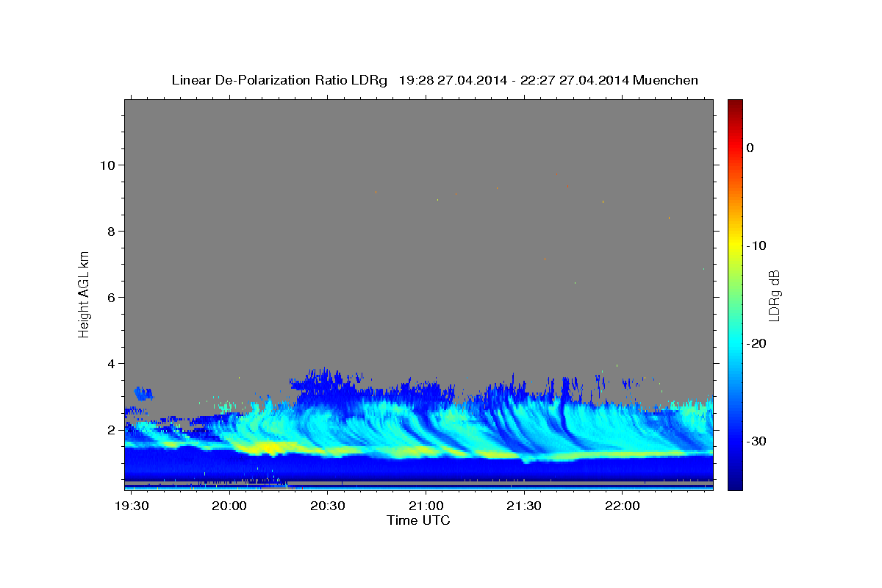Click the colorbar value '-10'
Screen dimensions: 882x588
[x=756, y=245]
